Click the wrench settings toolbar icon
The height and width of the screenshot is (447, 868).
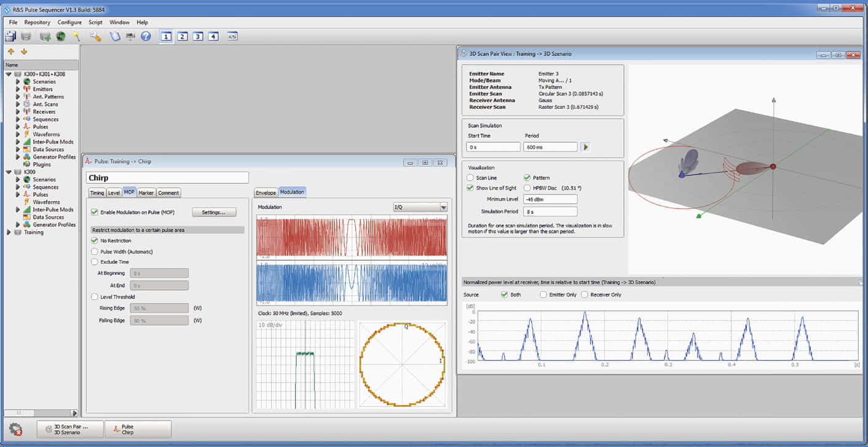95,36
